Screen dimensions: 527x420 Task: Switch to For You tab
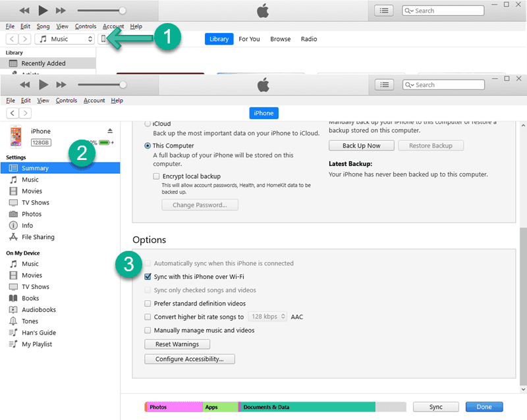tap(249, 39)
